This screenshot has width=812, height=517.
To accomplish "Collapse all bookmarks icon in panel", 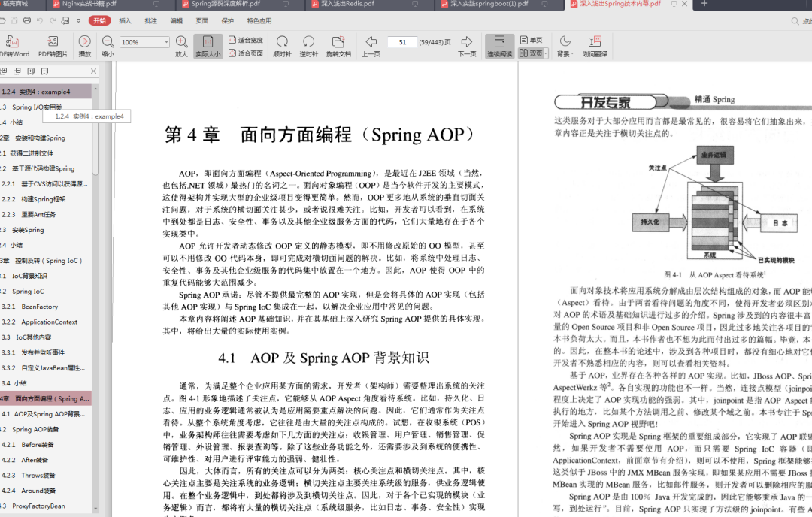I will pos(17,71).
